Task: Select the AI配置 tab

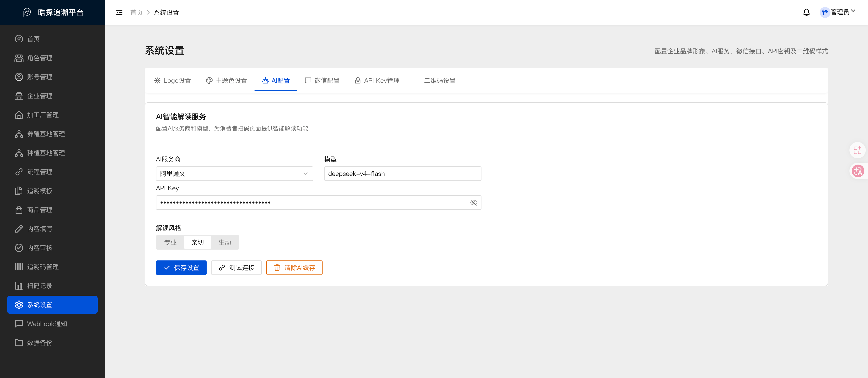Action: coord(276,80)
